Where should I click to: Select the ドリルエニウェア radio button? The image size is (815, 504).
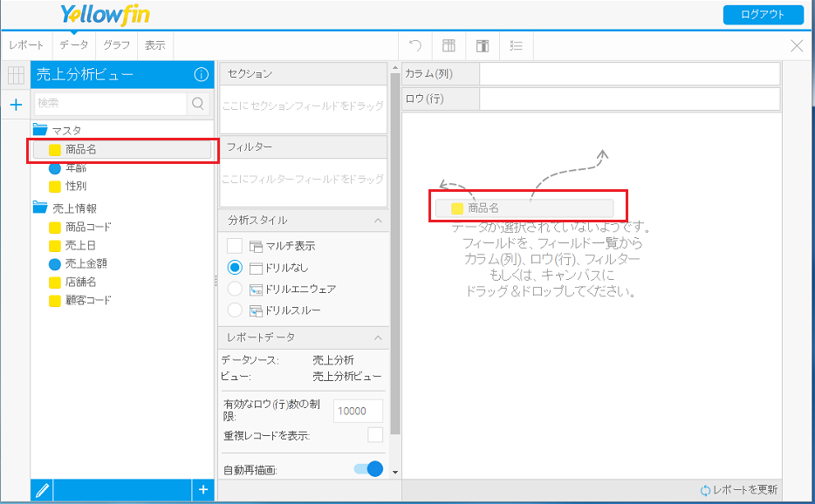235,289
